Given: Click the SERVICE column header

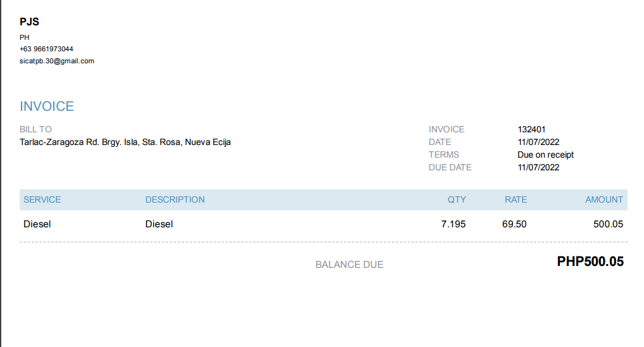Looking at the screenshot, I should coord(42,199).
